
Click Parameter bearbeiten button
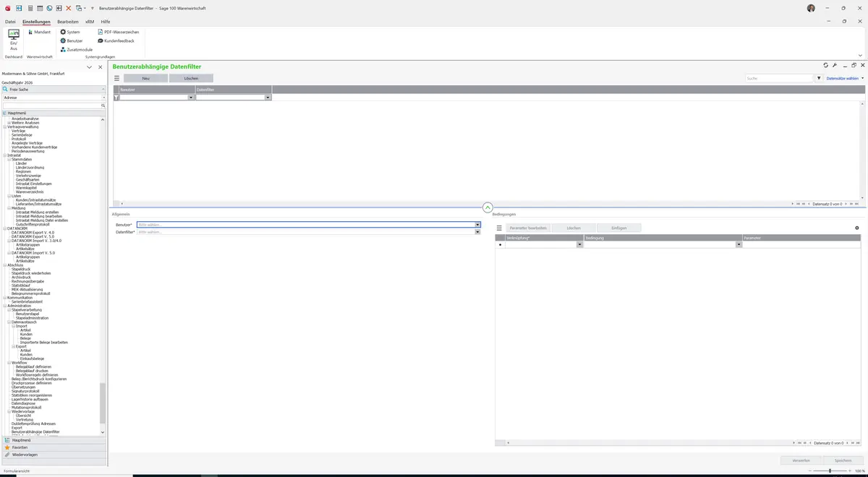click(x=528, y=228)
